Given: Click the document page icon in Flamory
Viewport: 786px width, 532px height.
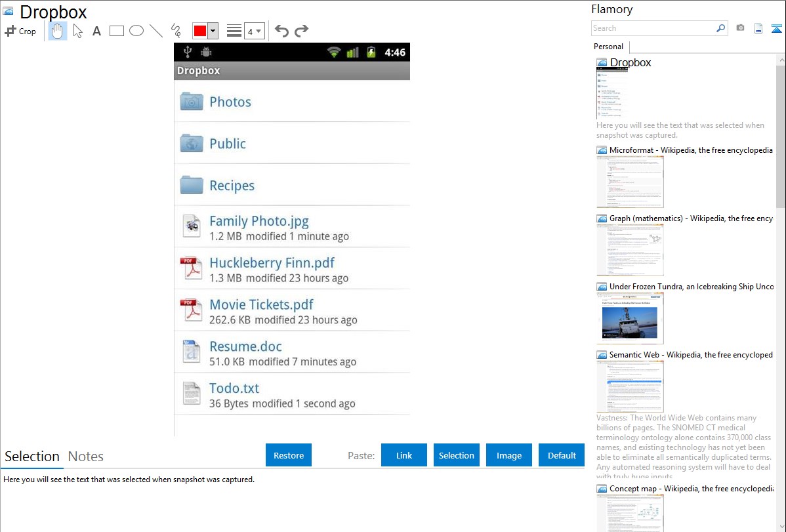Looking at the screenshot, I should [758, 28].
